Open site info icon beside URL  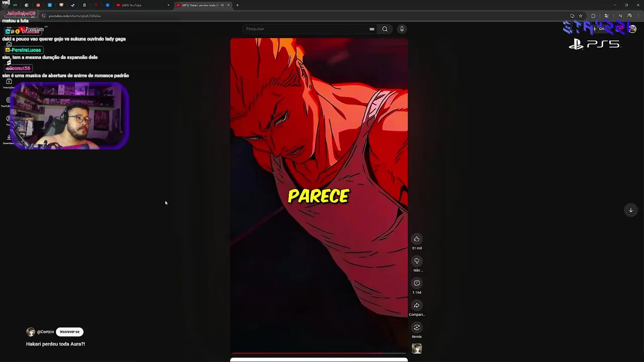tap(43, 16)
